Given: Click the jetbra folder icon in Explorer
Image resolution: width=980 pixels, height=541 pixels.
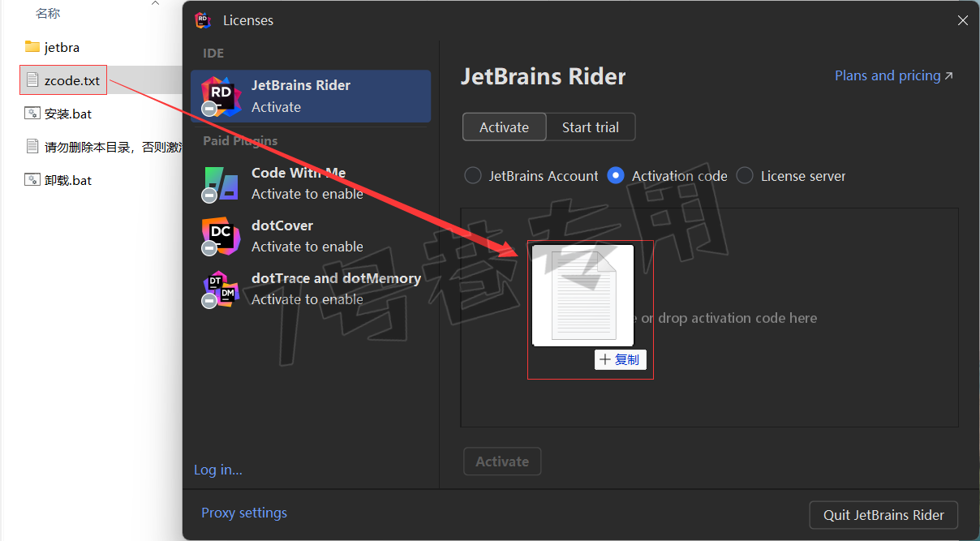Looking at the screenshot, I should [x=32, y=47].
